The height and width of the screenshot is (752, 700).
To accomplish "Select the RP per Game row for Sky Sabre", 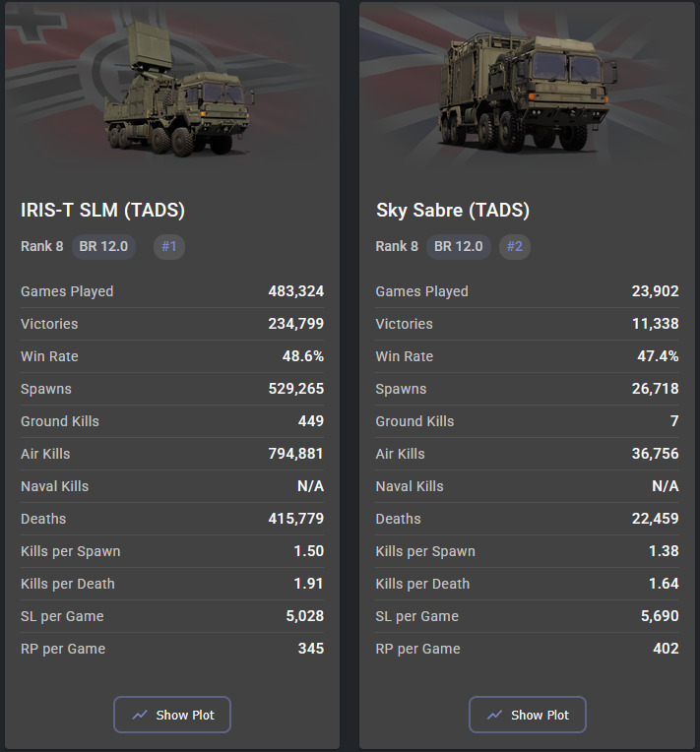I will coord(527,649).
